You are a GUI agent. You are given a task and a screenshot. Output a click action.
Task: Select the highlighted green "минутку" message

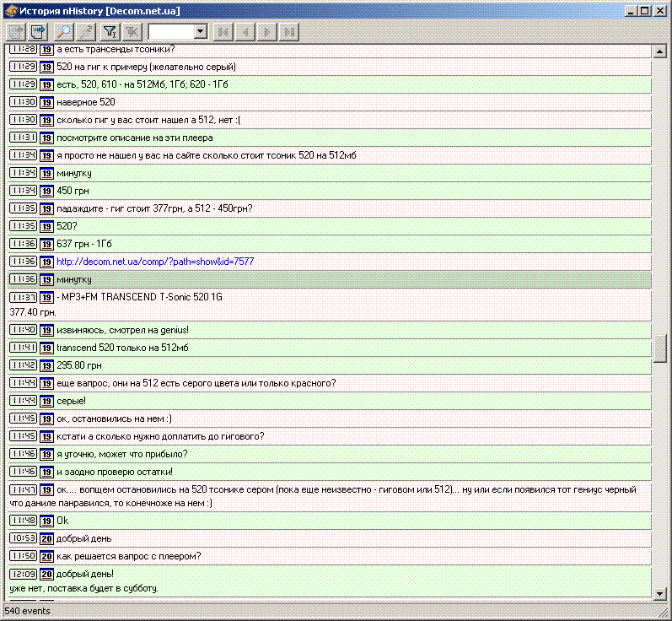(x=74, y=279)
